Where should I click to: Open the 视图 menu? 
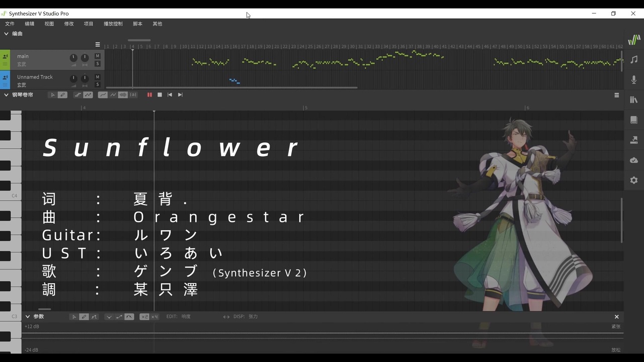49,24
